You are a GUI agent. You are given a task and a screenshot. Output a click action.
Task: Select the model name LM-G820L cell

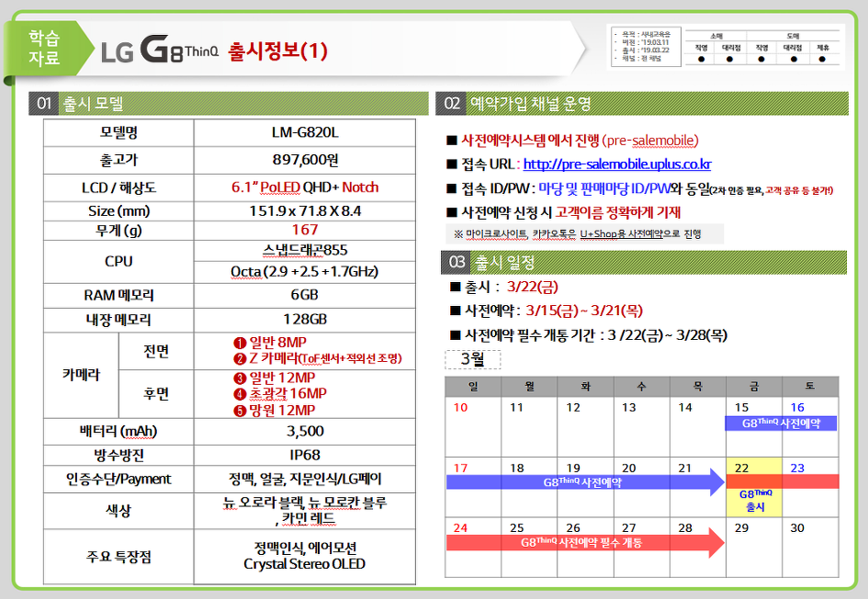point(304,133)
